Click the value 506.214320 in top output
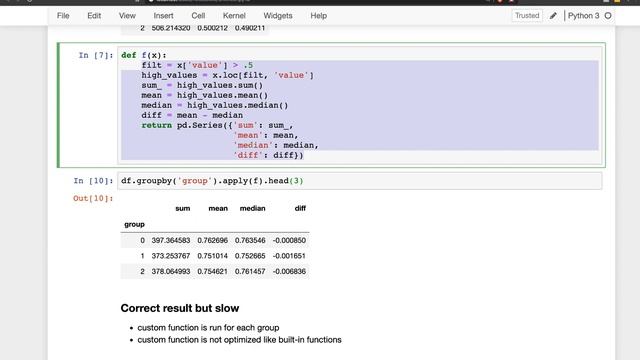640x360 pixels. tap(171, 28)
